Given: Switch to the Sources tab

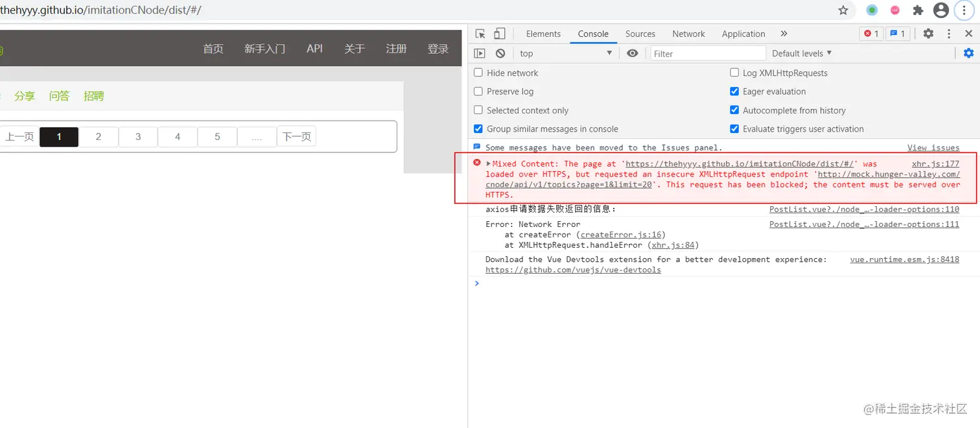Looking at the screenshot, I should pos(640,34).
